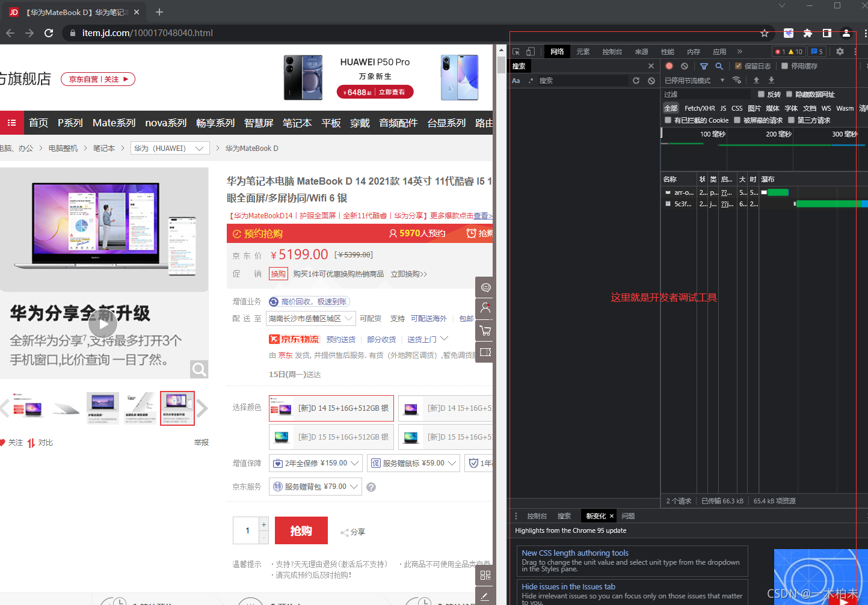The width and height of the screenshot is (868, 605).
Task: Open QR code floating sidebar icon
Action: (485, 575)
